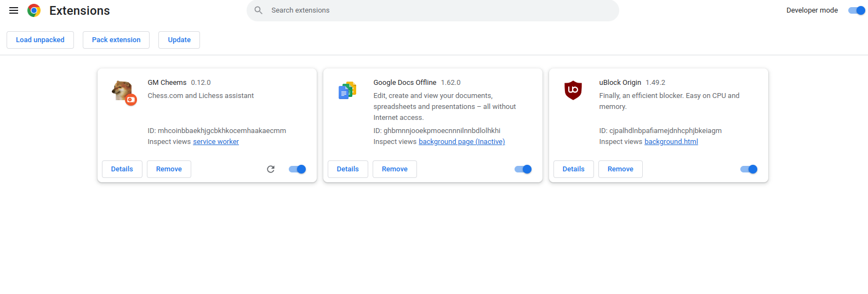Click version 0.12.0 text
The width and height of the screenshot is (868, 294).
[201, 83]
